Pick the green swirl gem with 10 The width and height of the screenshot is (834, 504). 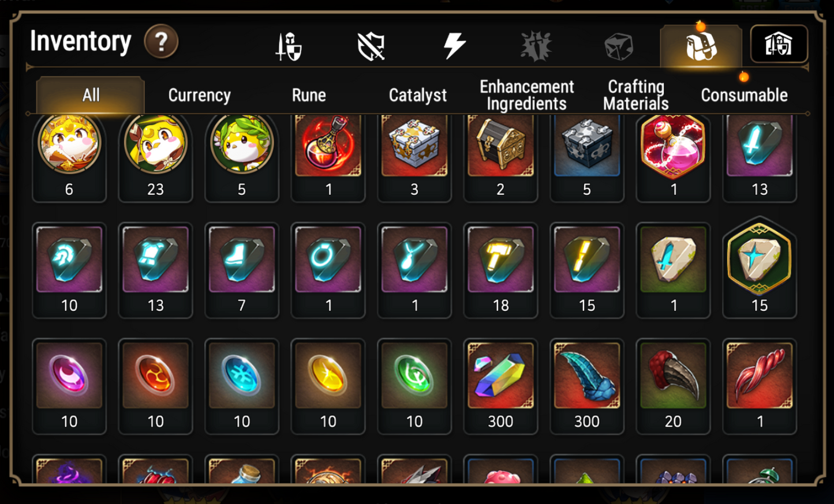414,386
